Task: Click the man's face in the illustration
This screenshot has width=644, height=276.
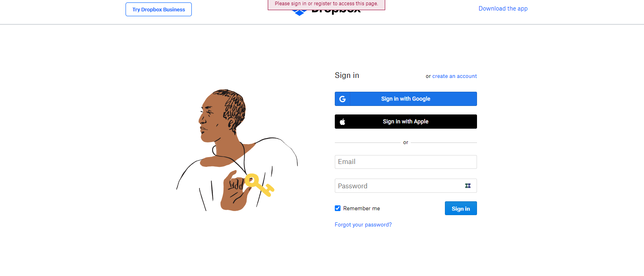Action: pyautogui.click(x=210, y=118)
